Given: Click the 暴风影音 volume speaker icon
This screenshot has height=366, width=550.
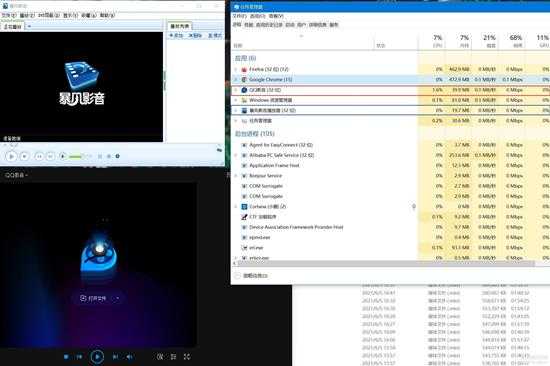Looking at the screenshot, I should pos(62,156).
